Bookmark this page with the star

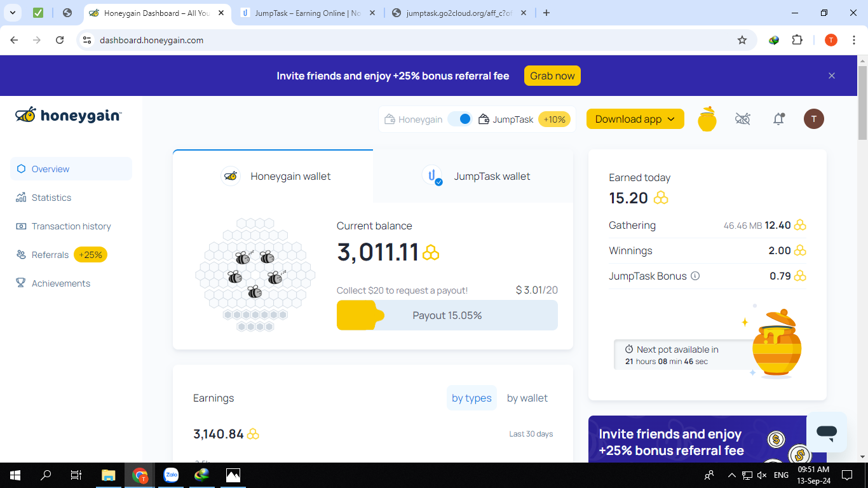[x=742, y=40]
